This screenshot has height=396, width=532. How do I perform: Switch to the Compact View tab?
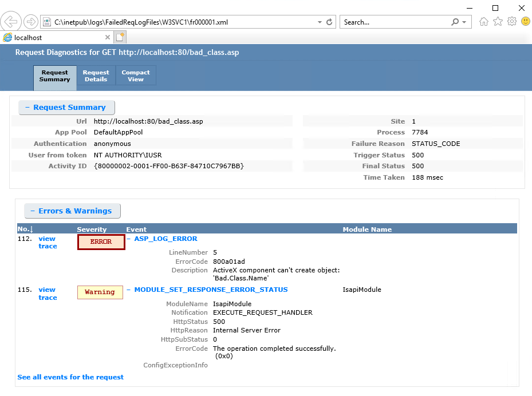pos(136,76)
